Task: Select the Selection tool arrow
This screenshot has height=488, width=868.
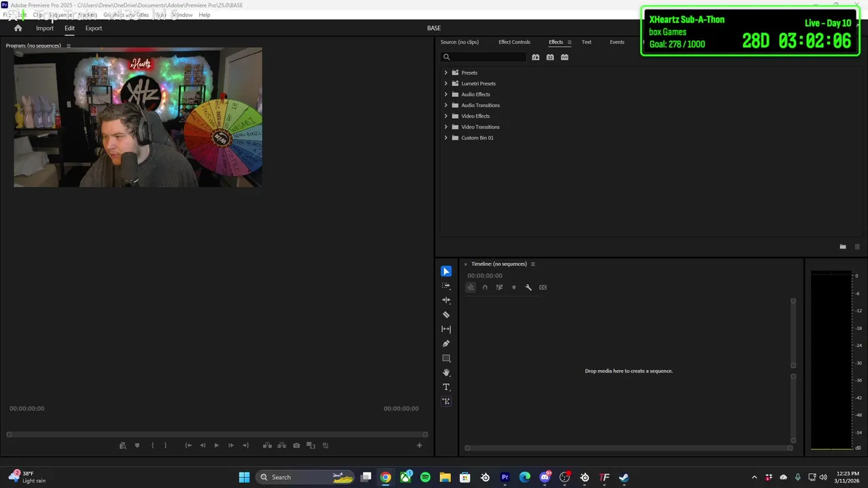Action: (446, 271)
